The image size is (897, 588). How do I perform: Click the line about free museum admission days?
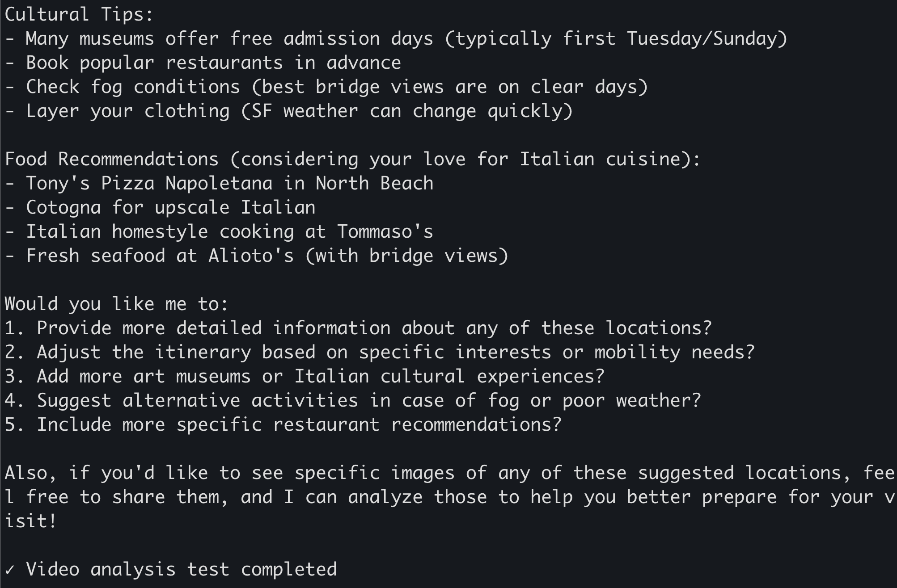point(395,38)
